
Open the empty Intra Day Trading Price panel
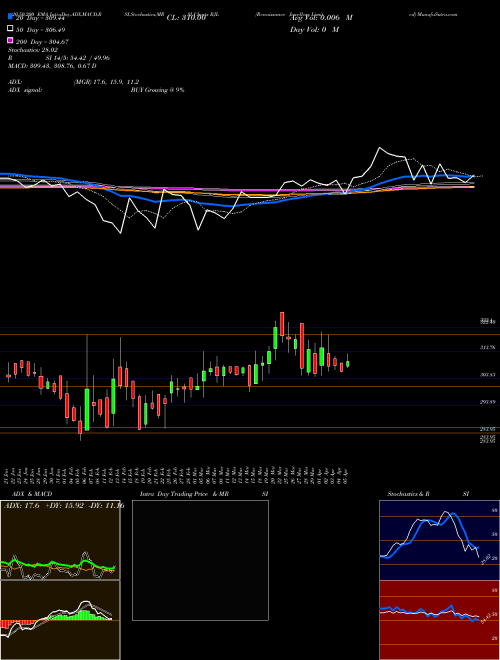click(x=200, y=560)
